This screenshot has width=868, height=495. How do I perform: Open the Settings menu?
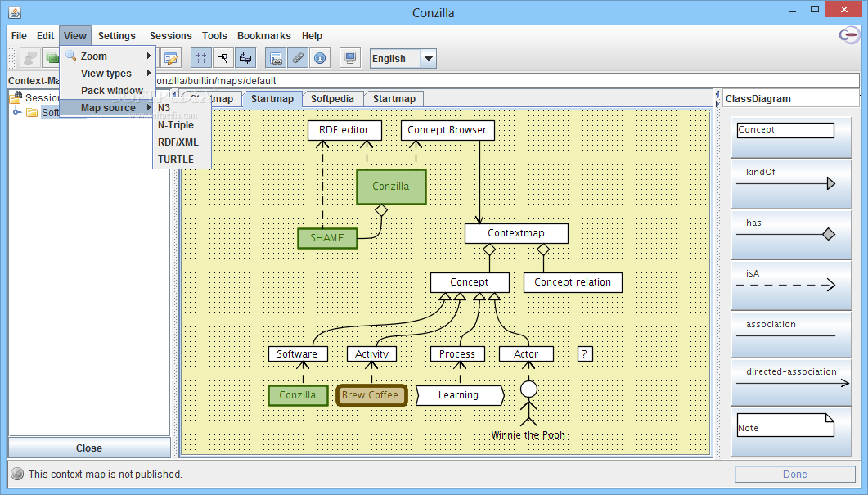pos(117,35)
